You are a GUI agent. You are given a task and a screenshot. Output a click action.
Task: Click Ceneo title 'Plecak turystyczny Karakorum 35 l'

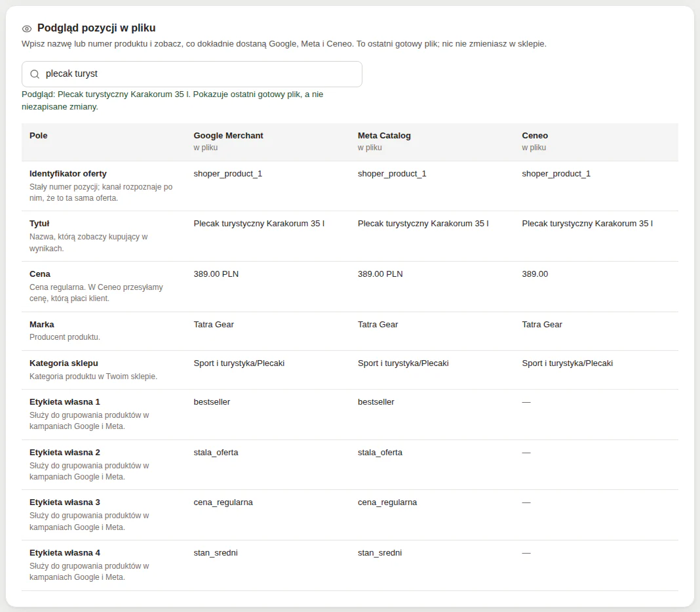click(587, 224)
